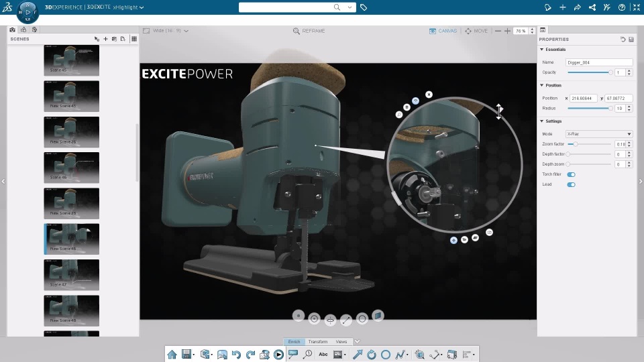Screen dimensions: 644x362
Task: Click the forward arrow icon in top bar
Action: point(578,7)
